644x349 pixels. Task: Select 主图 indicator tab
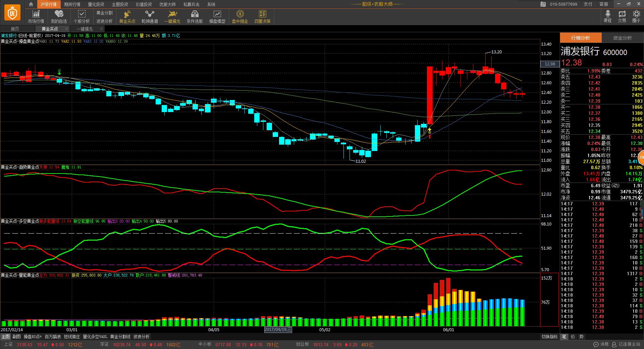(6, 337)
